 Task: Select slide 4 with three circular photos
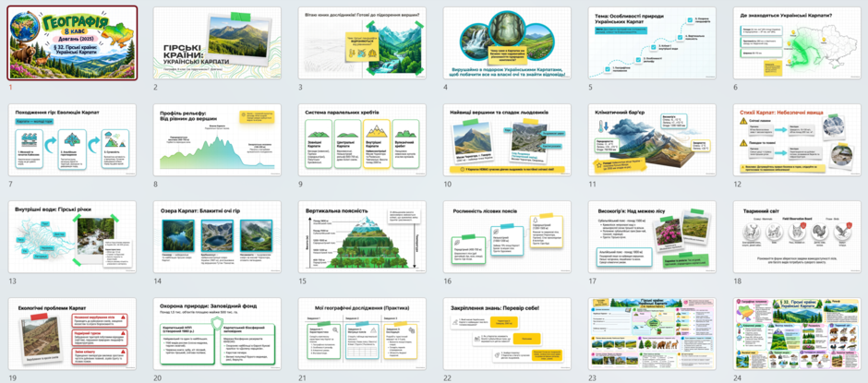[507, 43]
